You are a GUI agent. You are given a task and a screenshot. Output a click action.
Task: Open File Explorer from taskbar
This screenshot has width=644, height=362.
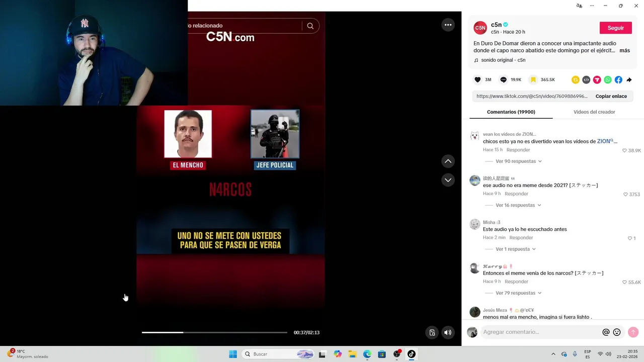(x=352, y=354)
